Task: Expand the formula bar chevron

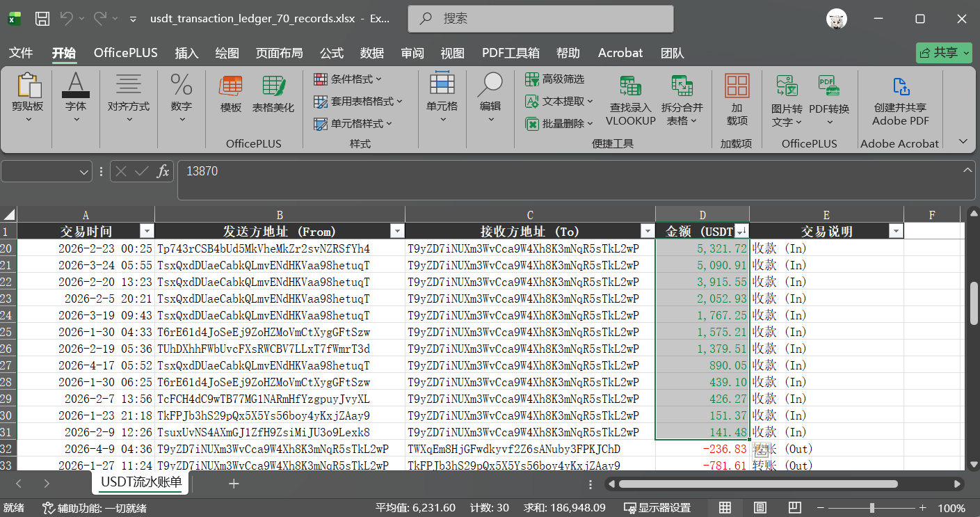Action: 967,169
